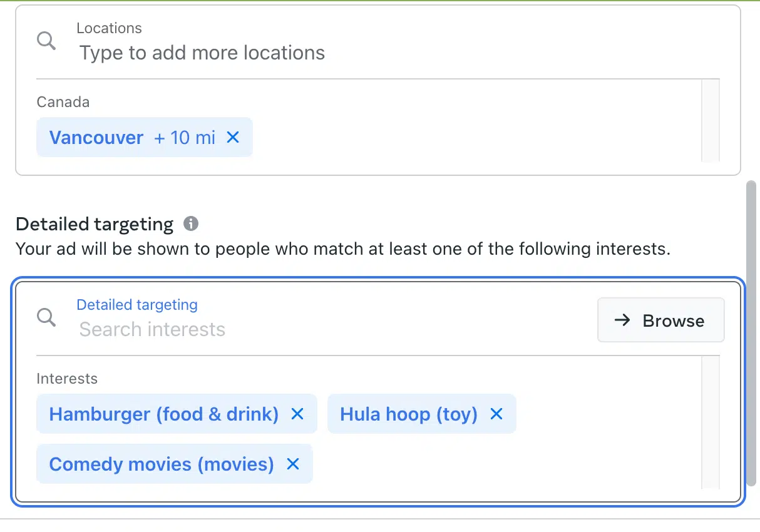Clear the Comedy movies (movies) interest
Image resolution: width=760 pixels, height=532 pixels.
tap(293, 464)
